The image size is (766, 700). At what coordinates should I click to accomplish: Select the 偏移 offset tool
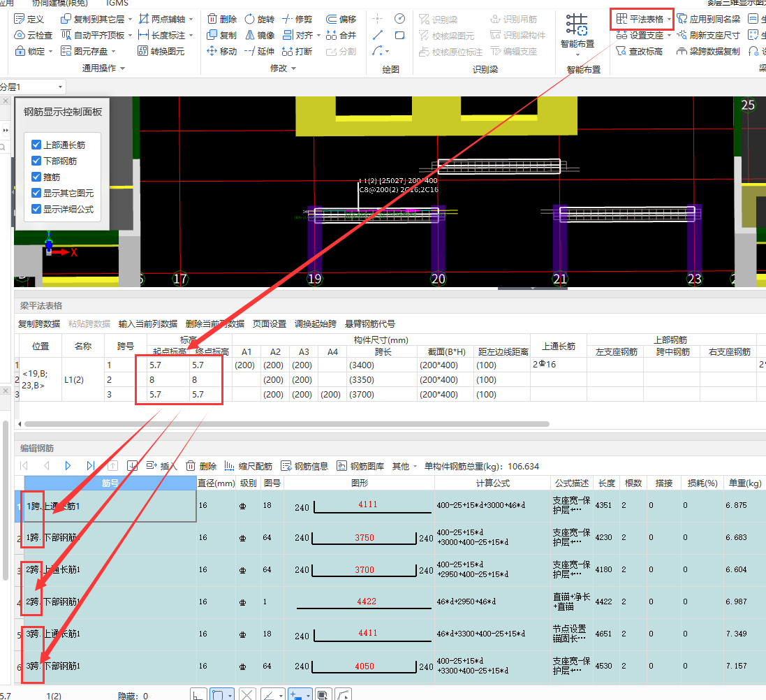(x=341, y=19)
